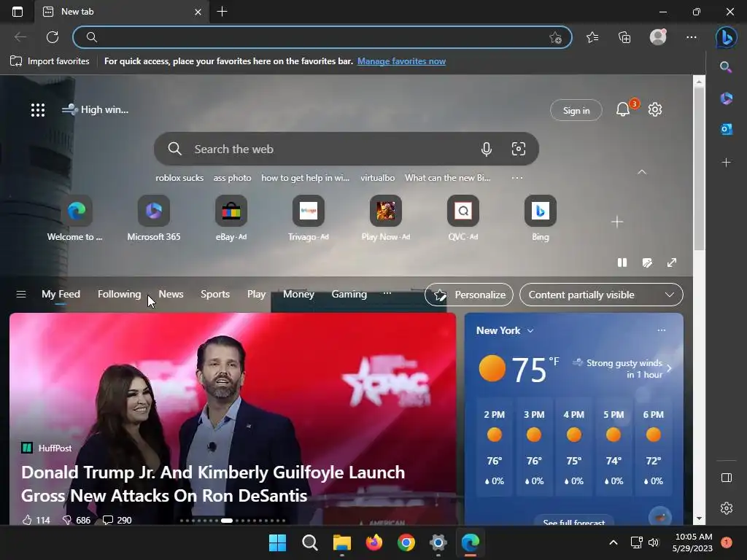Viewport: 747px width, 560px height.
Task: Open the Trivago quick link tile
Action: [309, 219]
